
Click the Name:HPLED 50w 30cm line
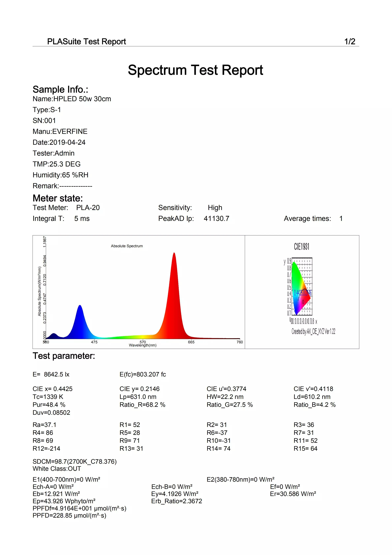(x=72, y=99)
